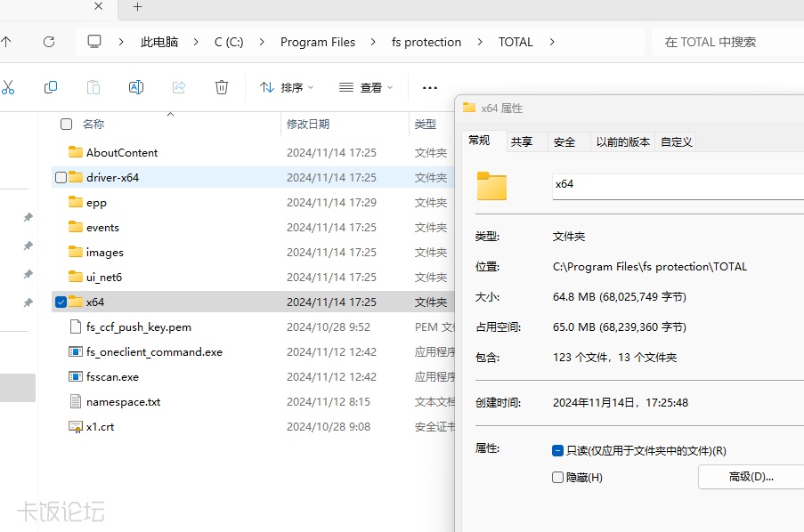Click the x1.crt certificate icon
Viewport: 804px width, 532px height.
[x=76, y=426]
